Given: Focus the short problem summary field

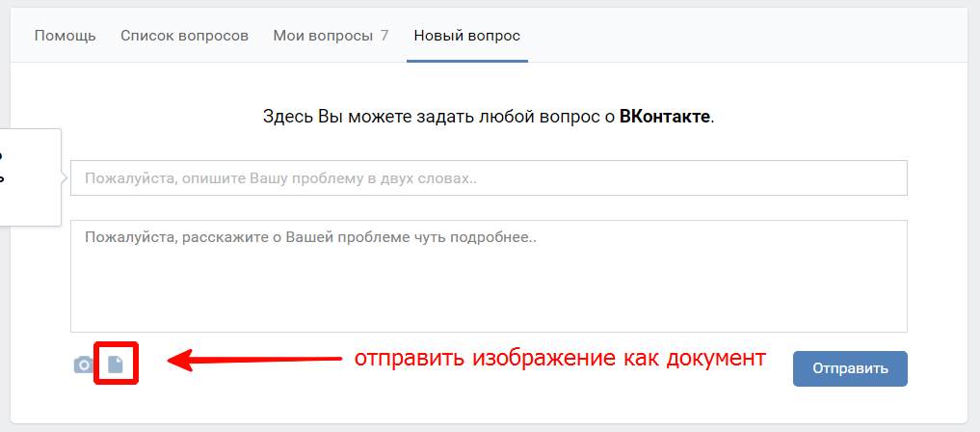Looking at the screenshot, I should pyautogui.click(x=489, y=178).
